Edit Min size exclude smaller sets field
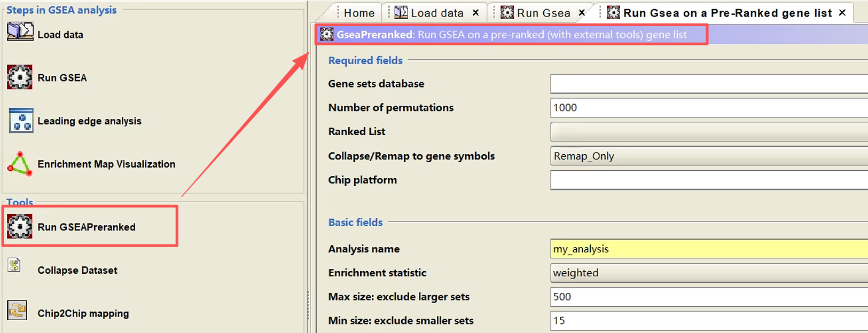Image resolution: width=868 pixels, height=333 pixels. [x=709, y=321]
